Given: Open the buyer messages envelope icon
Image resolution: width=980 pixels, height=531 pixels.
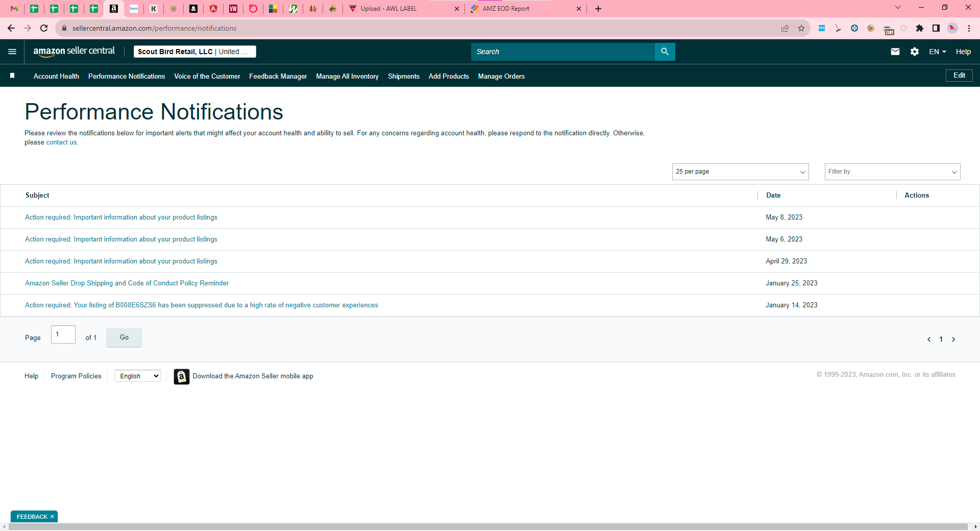Looking at the screenshot, I should tap(895, 52).
